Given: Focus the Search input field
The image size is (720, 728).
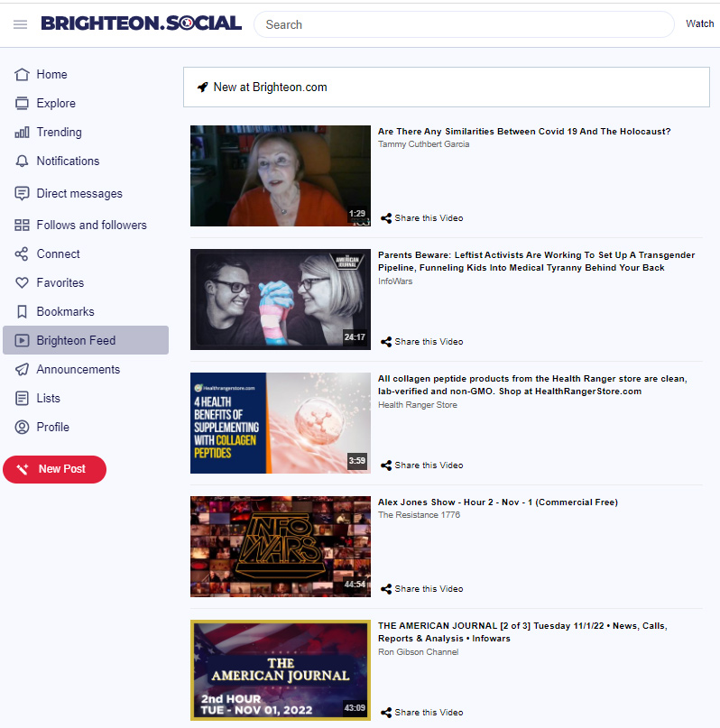Looking at the screenshot, I should [x=464, y=24].
